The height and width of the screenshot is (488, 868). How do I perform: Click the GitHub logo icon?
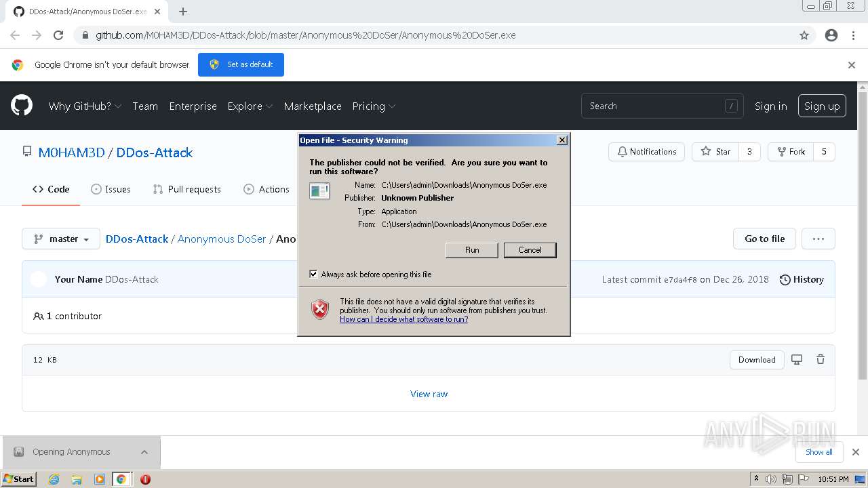click(x=22, y=106)
